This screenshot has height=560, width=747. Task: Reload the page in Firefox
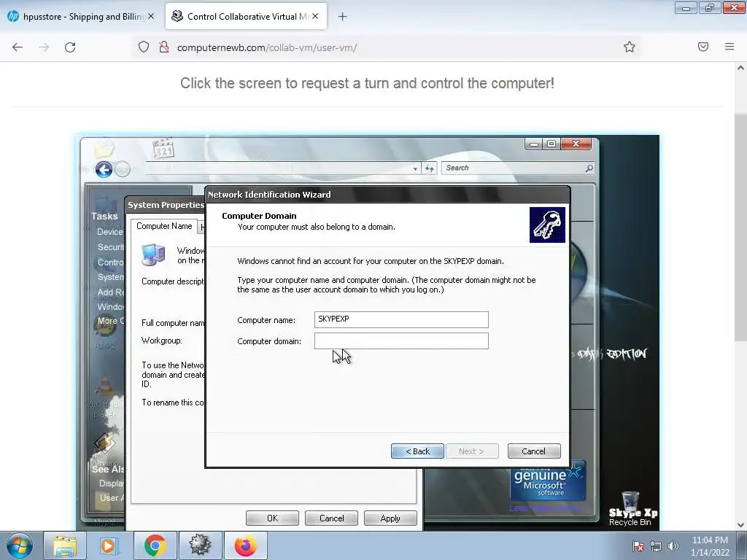(x=70, y=47)
